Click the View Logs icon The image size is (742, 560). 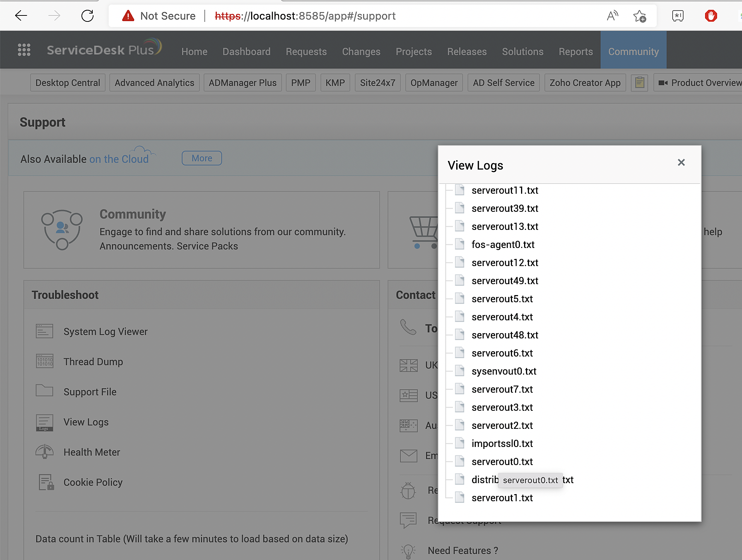[45, 422]
